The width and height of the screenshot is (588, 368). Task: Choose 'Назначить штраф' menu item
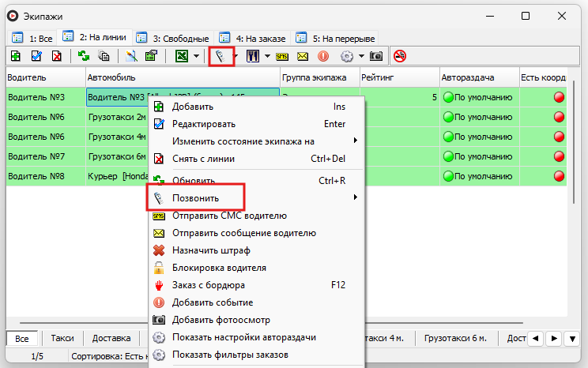(257, 250)
